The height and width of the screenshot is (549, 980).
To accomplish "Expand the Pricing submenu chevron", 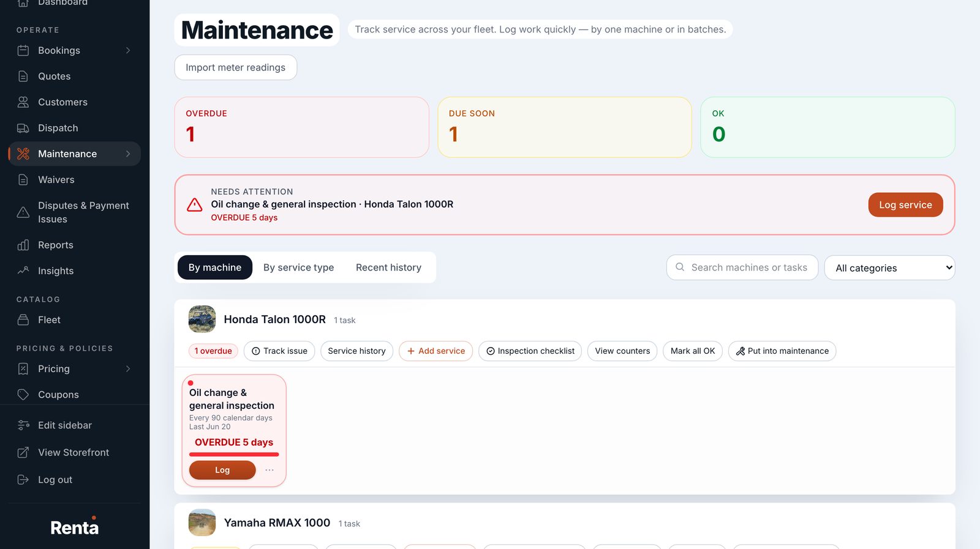I will point(128,369).
